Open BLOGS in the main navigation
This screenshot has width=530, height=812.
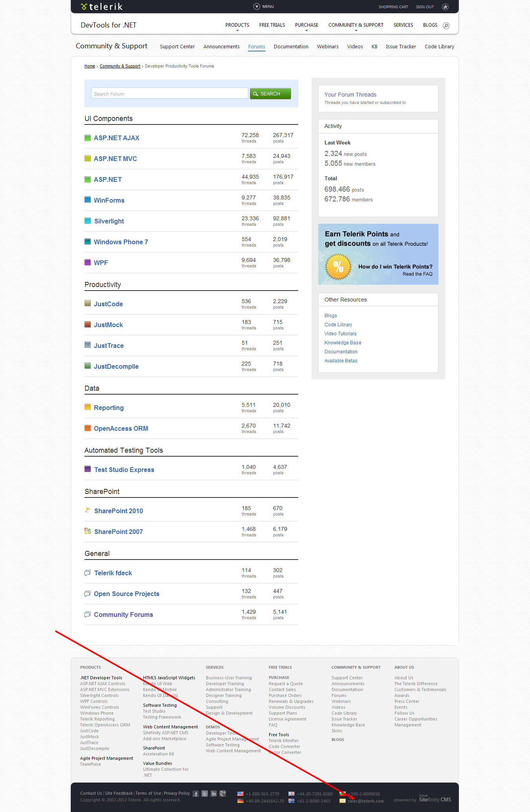point(430,25)
